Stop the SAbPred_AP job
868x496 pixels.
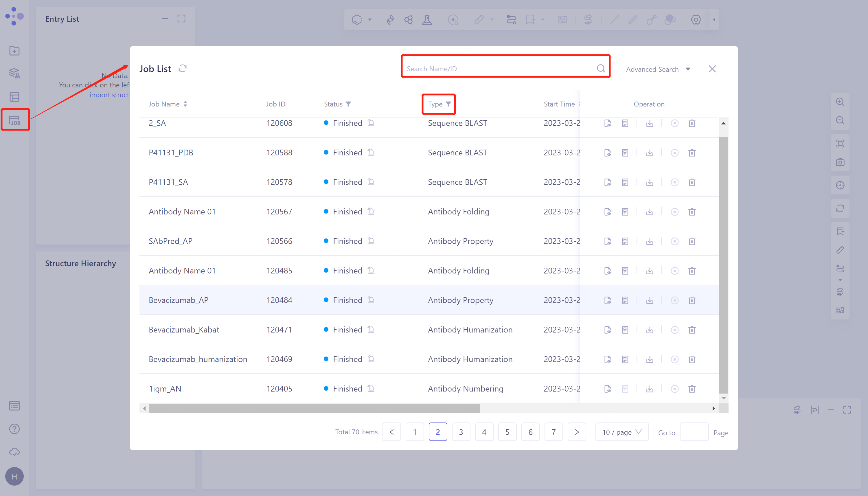(675, 241)
